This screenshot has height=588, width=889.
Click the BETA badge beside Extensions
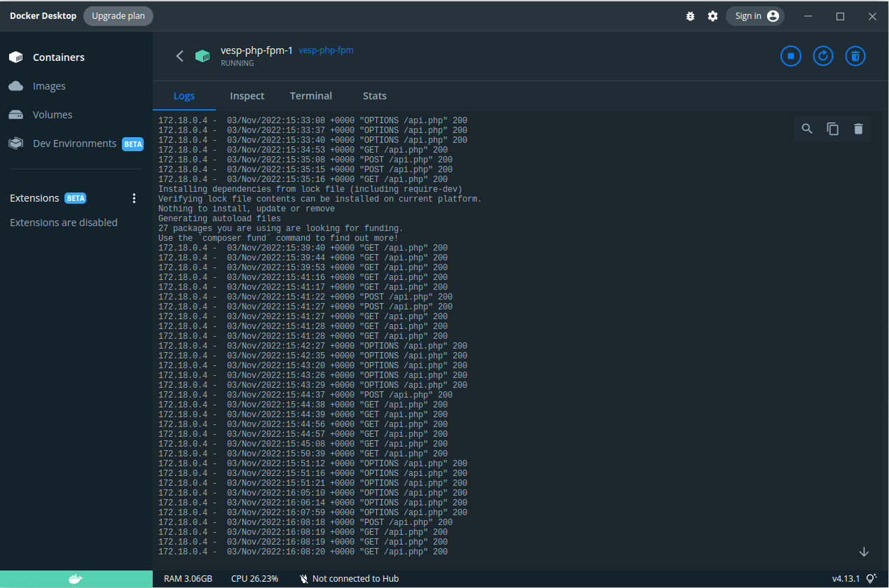click(76, 198)
